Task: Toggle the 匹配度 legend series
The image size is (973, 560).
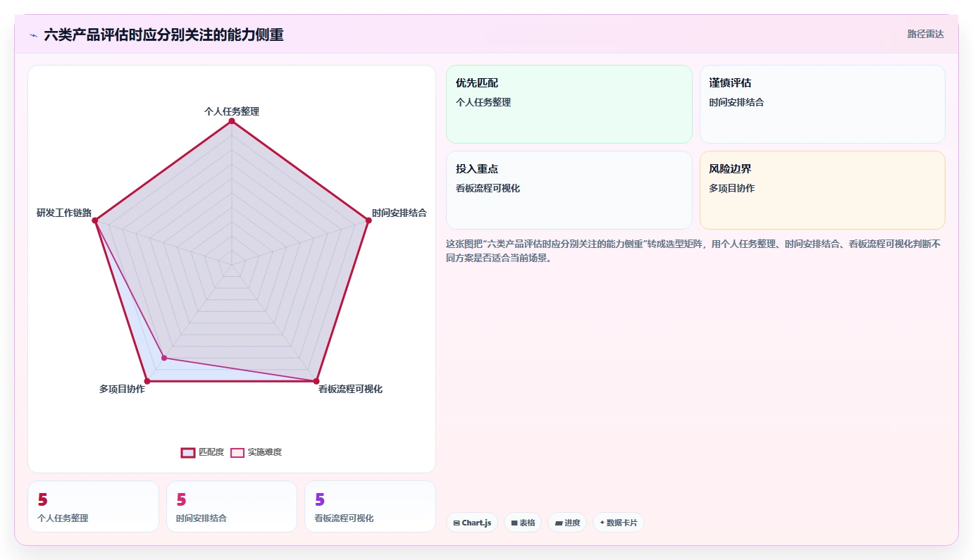Action: (x=202, y=452)
